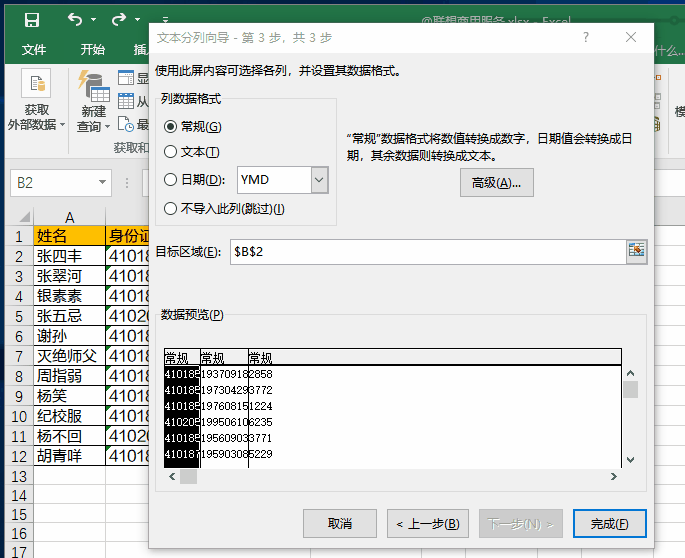Screen dimensions: 685x558
Task: Click the preview vertical scrollbar thumb
Action: tap(630, 389)
